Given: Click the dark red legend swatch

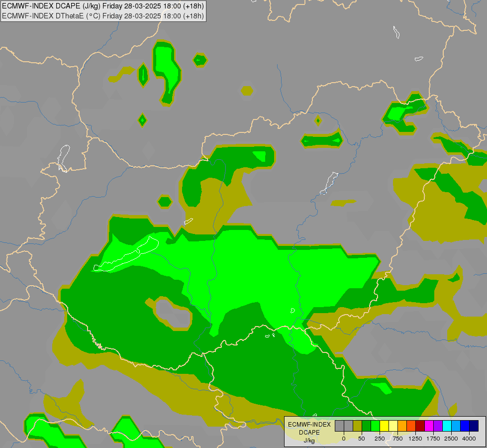Looking at the screenshot, I should tap(420, 426).
